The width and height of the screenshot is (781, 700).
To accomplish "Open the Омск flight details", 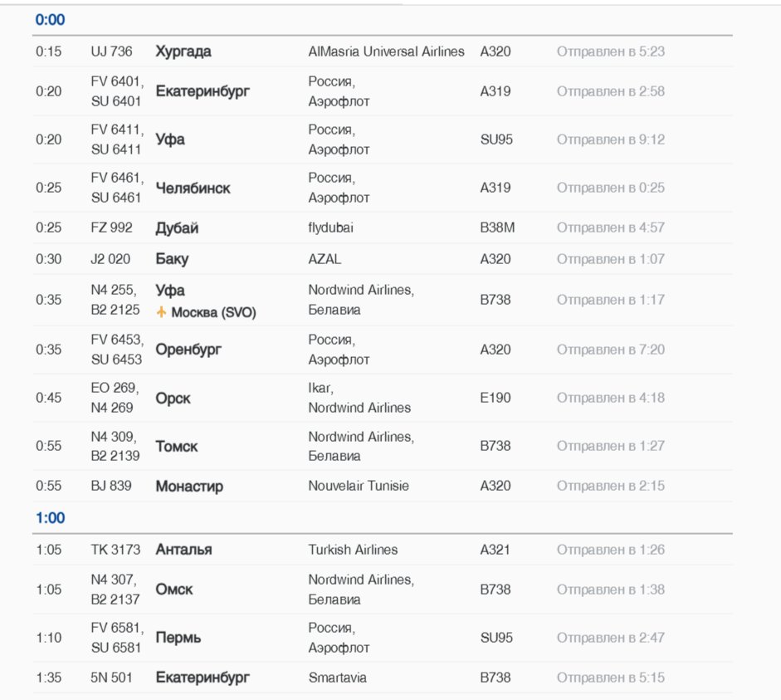I will coord(174,590).
